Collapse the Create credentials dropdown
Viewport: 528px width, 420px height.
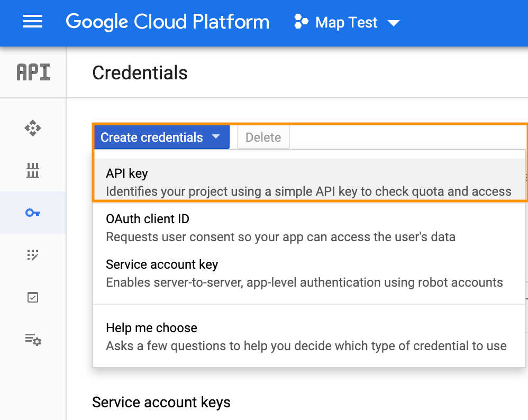(x=162, y=137)
